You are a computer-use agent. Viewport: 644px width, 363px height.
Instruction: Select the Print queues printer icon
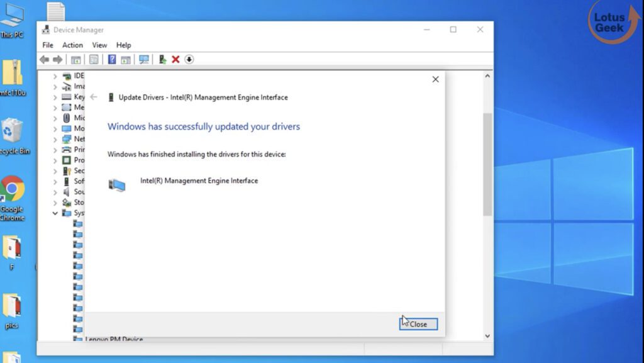(67, 150)
